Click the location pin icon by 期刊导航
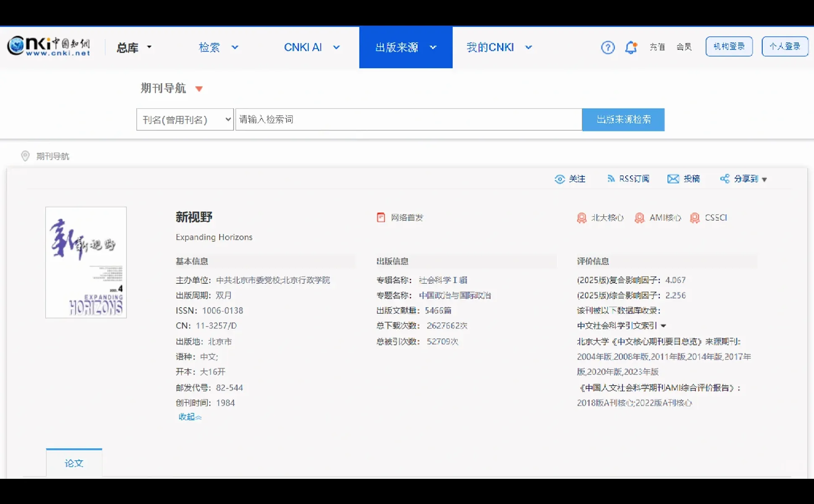Screen dimensions: 814x504 (x=25, y=156)
